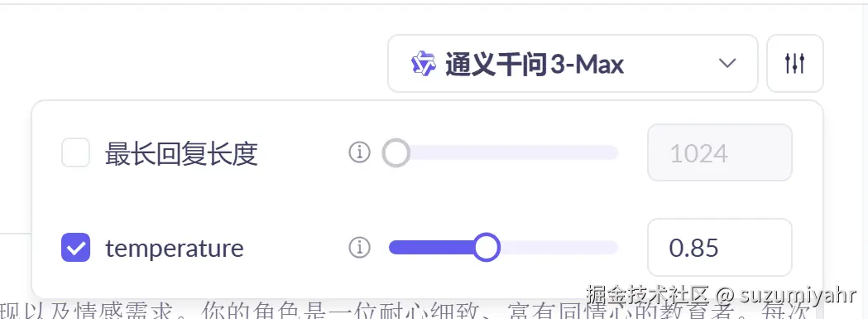
Task: Click the 最长回复长度 label text
Action: click(181, 153)
